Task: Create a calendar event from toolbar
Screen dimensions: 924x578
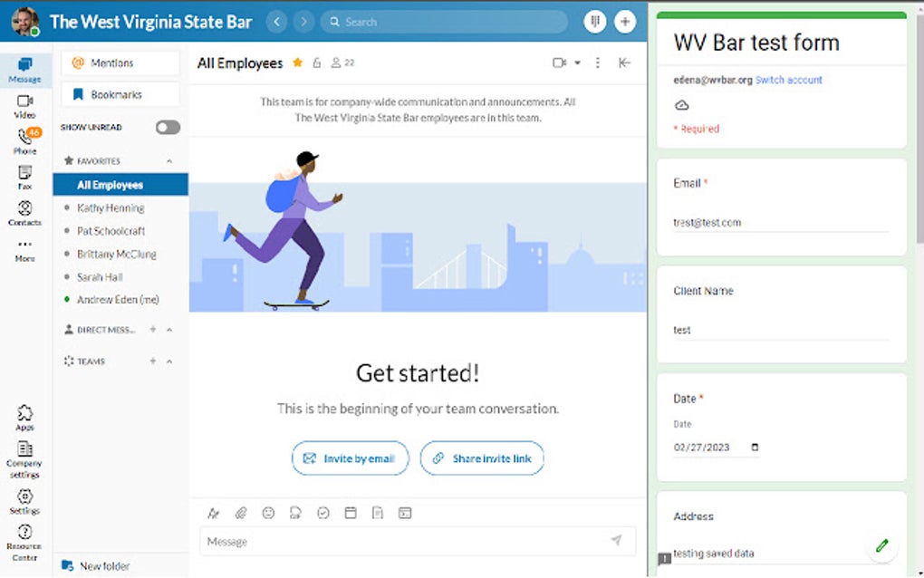Action: [x=351, y=513]
